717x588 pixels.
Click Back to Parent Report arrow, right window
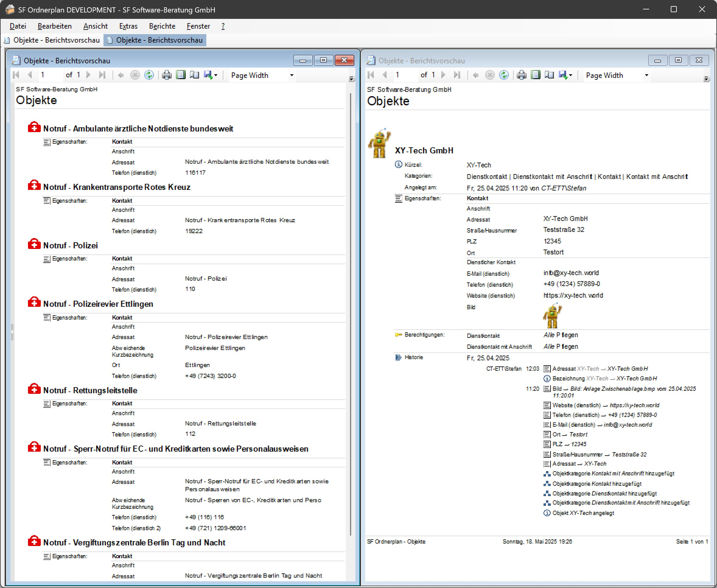pos(476,75)
